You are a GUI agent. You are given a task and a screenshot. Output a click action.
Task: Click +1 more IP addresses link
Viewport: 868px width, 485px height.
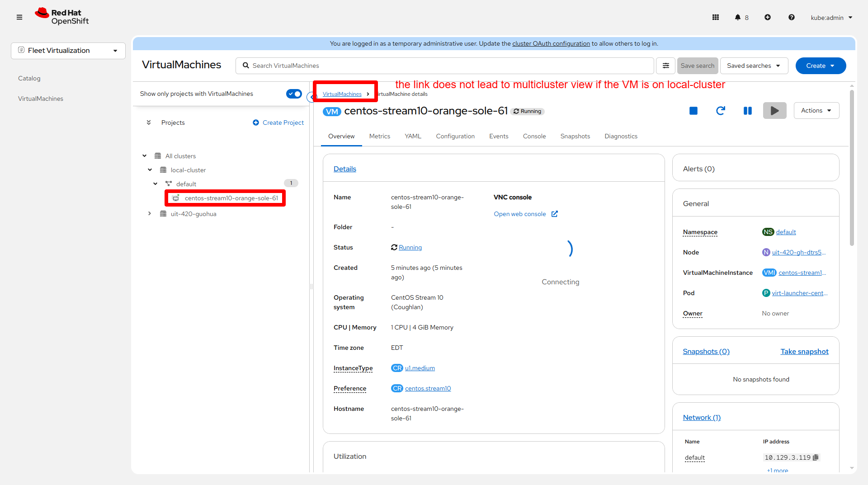click(778, 471)
